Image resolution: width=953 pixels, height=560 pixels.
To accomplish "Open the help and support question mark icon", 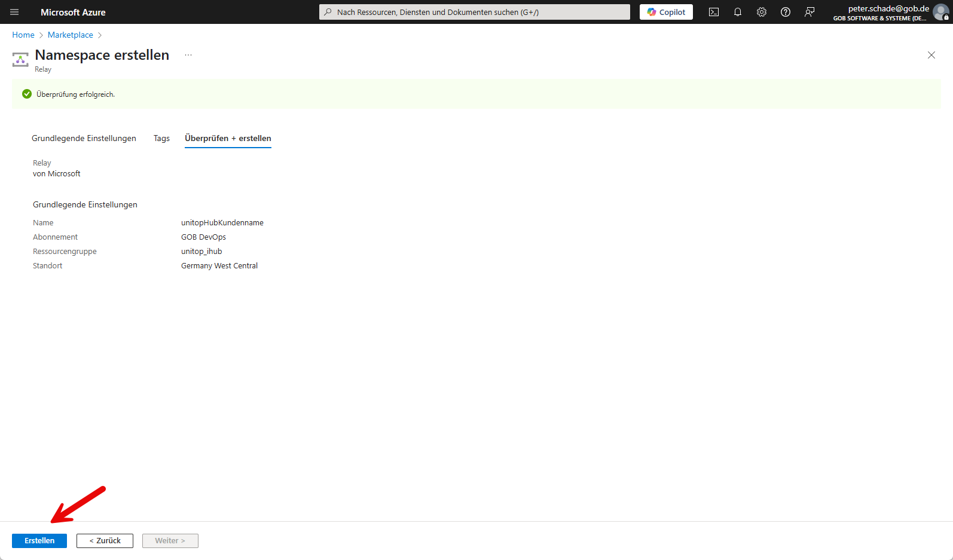I will point(785,12).
